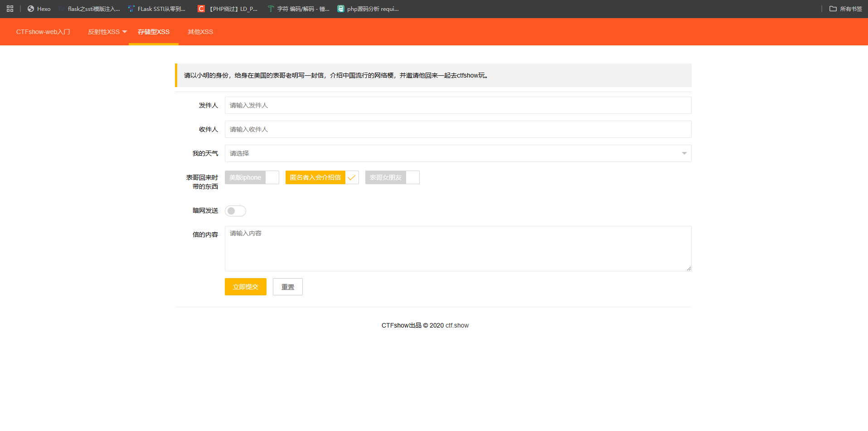
Task: Open the php源码分析 bookmark
Action: (368, 9)
